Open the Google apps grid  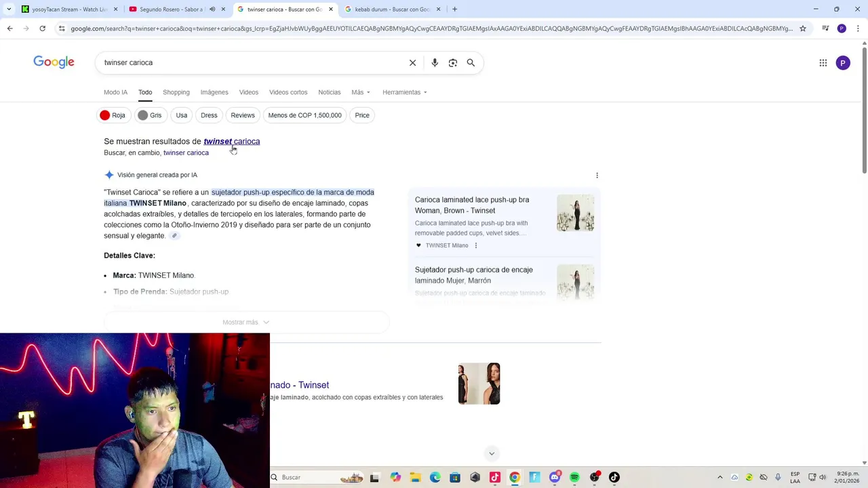823,63
